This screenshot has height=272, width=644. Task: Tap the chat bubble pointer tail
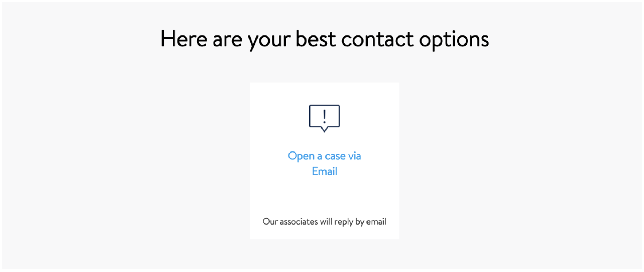pos(324,129)
